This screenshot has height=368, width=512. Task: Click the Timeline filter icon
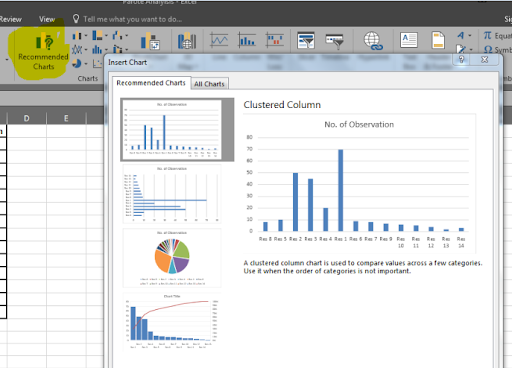pos(334,41)
